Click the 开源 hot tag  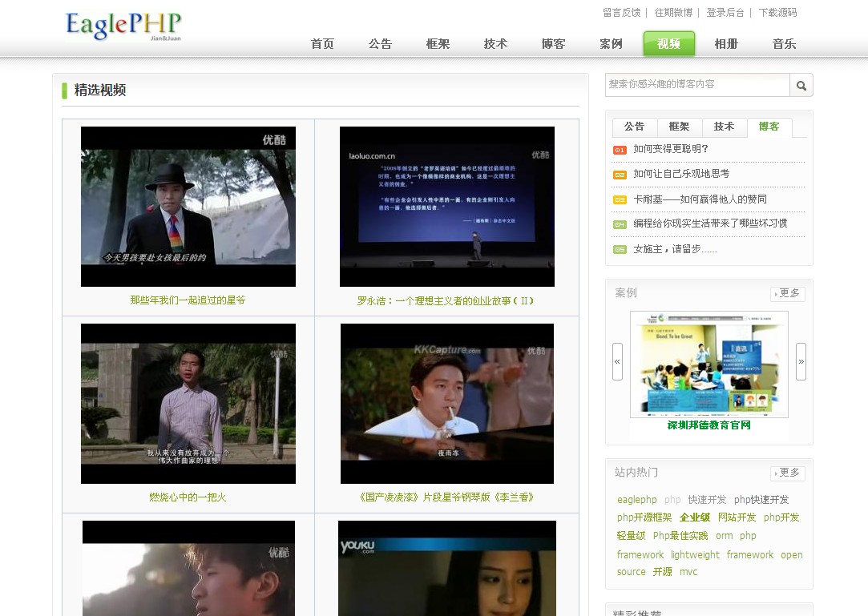pyautogui.click(x=663, y=572)
